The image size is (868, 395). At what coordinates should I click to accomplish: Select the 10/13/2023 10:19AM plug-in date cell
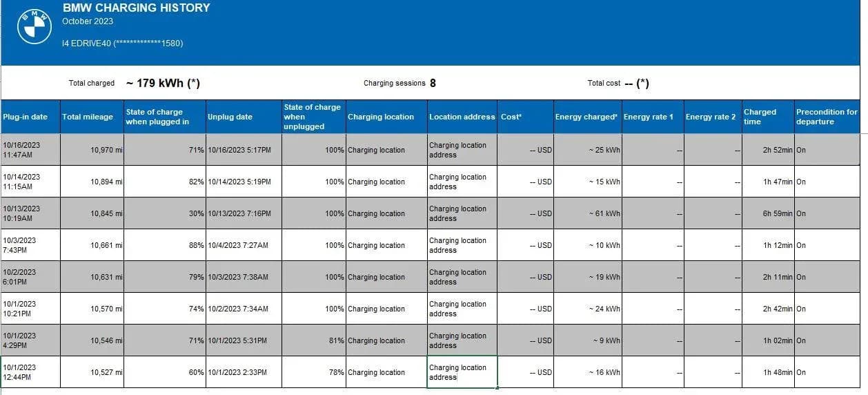[x=30, y=213]
